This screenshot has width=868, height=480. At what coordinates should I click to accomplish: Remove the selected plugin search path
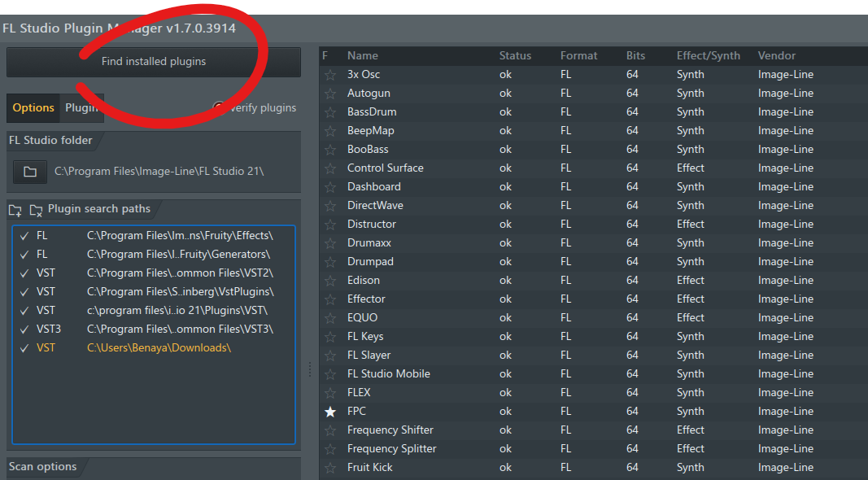[x=36, y=211]
